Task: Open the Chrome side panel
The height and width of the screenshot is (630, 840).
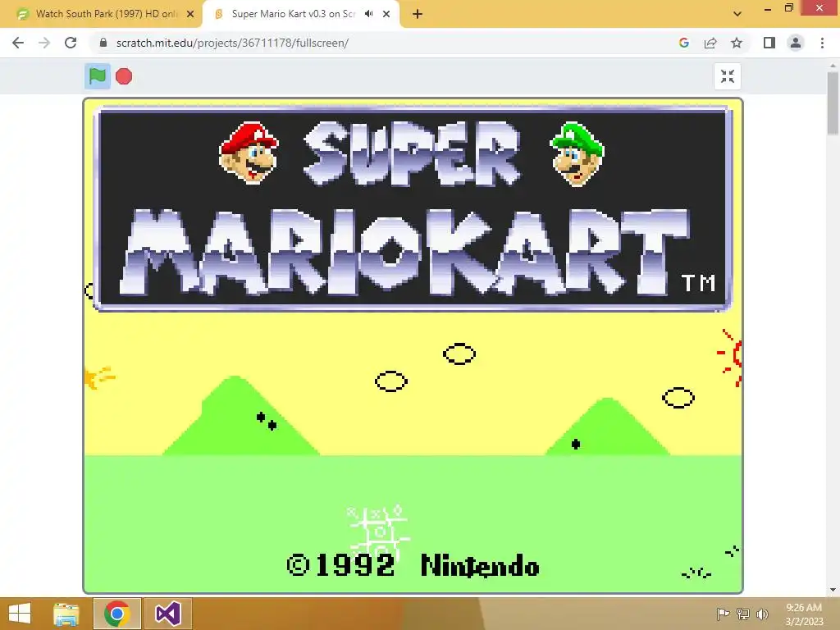Action: (769, 43)
